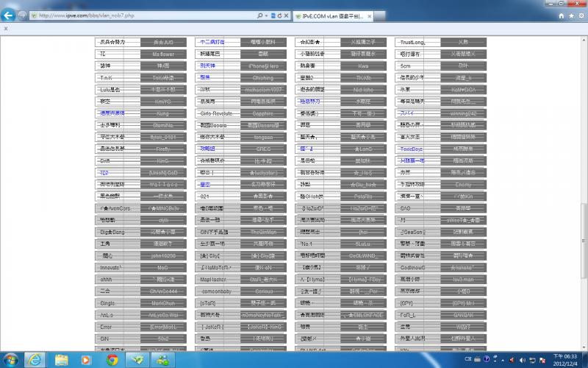588x368 pixels.
Task: Click Internet Explorer taskbar icon
Action: tap(35, 360)
